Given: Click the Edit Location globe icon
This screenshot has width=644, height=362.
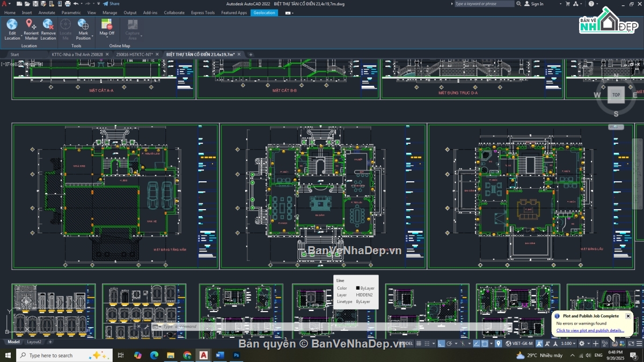Looking at the screenshot, I should click(12, 25).
